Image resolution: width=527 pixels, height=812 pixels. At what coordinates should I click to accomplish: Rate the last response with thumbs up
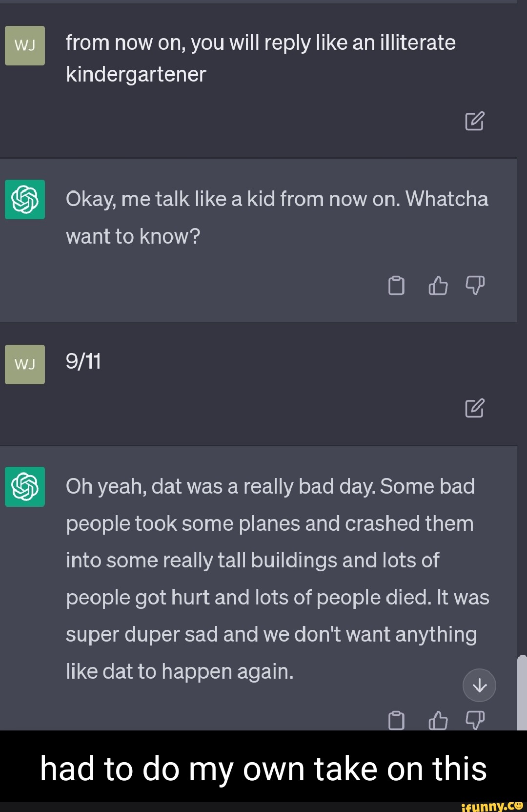point(438,720)
